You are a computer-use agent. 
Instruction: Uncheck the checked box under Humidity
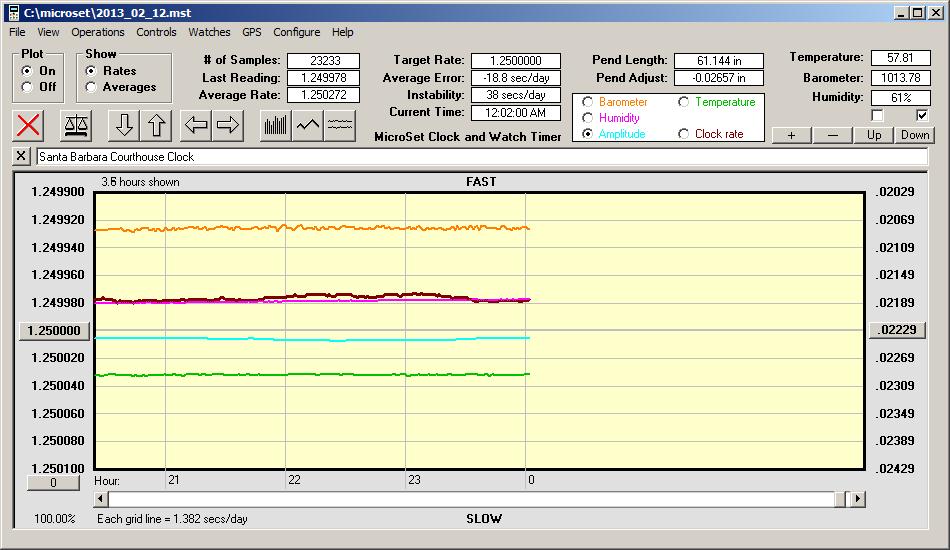(922, 115)
